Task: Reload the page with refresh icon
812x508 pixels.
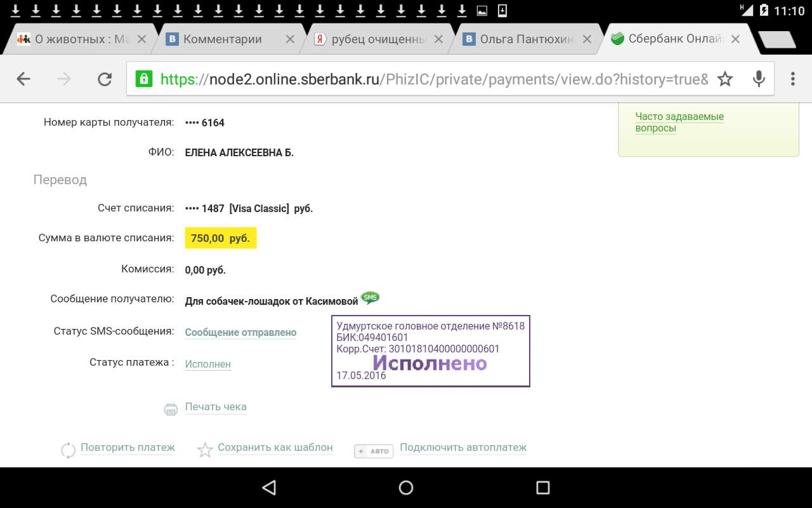Action: pyautogui.click(x=104, y=79)
